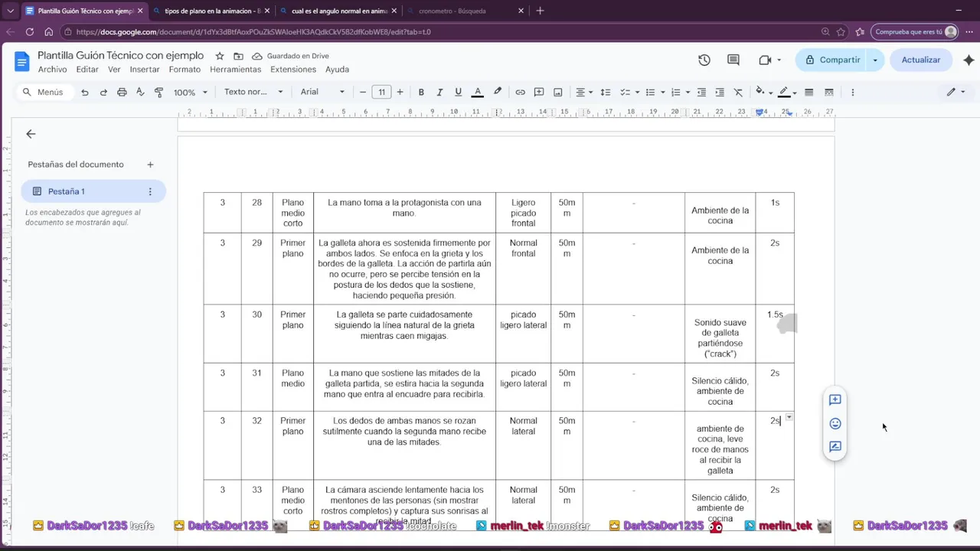Print the document with the printer icon
The height and width of the screenshot is (551, 980).
pyautogui.click(x=122, y=92)
